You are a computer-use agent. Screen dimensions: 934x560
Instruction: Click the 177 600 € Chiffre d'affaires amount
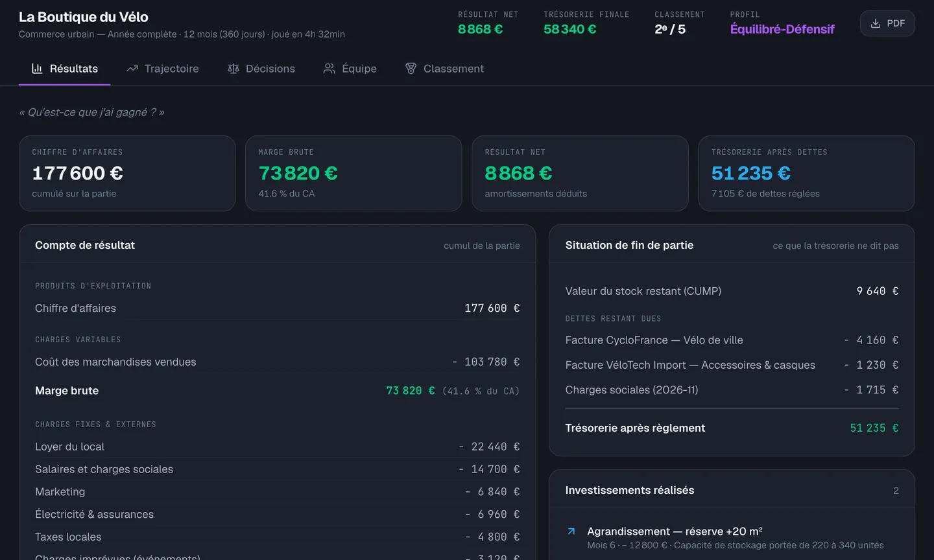coord(492,309)
